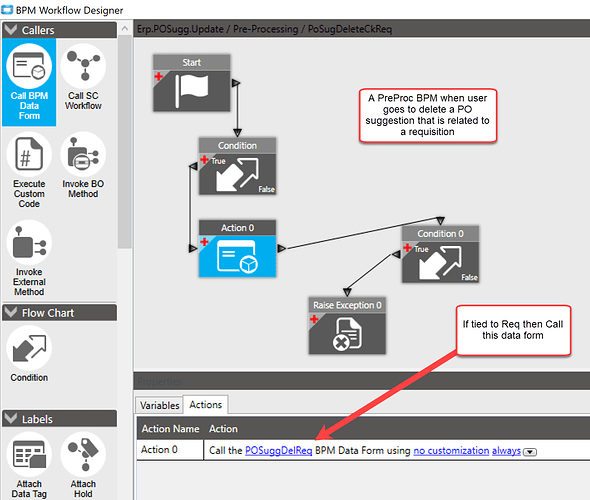
Task: Switch to the Actions tab
Action: [x=205, y=404]
